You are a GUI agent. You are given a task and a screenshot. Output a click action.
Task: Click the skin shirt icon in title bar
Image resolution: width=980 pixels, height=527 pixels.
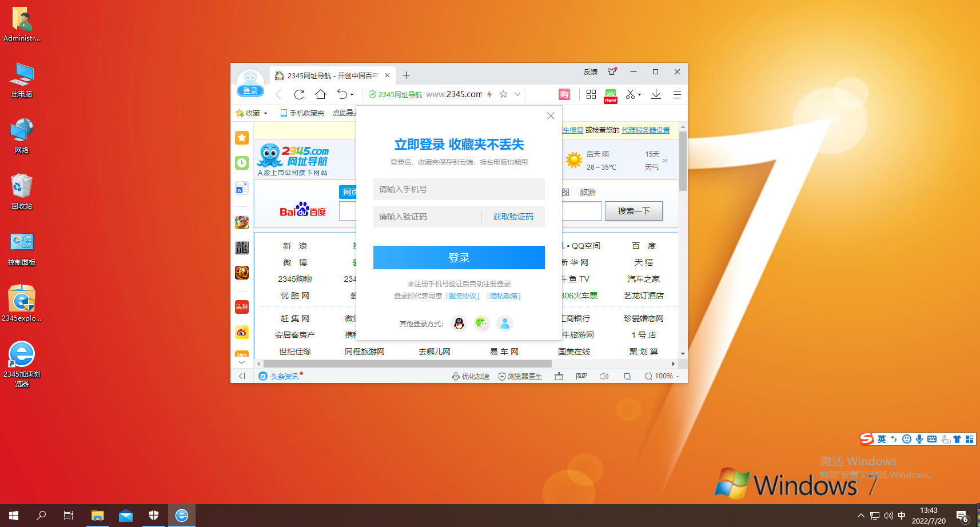coord(612,71)
